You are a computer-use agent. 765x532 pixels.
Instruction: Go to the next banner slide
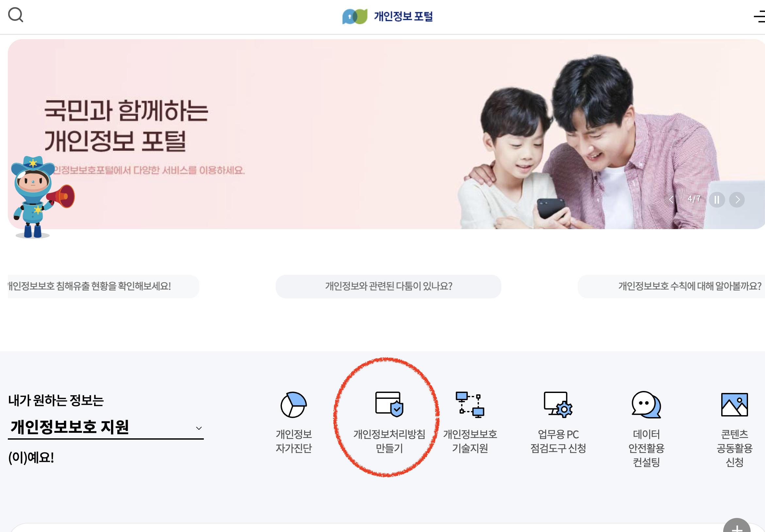click(737, 200)
